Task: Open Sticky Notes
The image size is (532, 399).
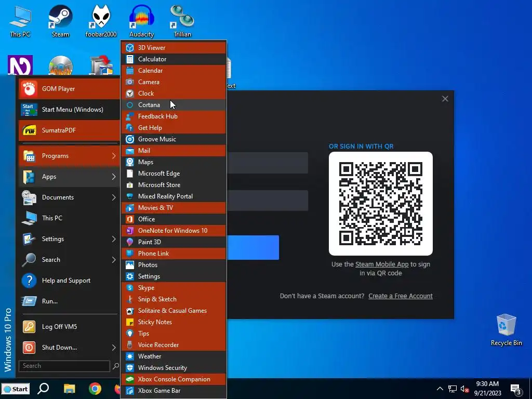Action: pyautogui.click(x=174, y=322)
